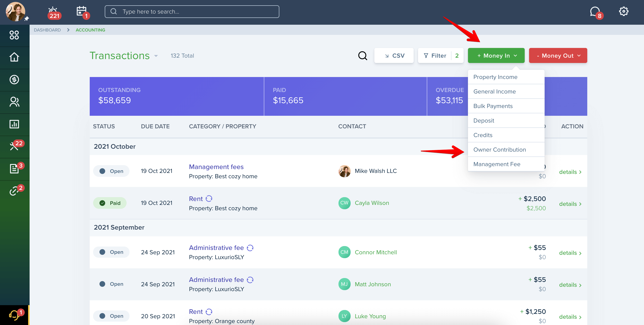Open Cayla Wilson contact link
The width and height of the screenshot is (644, 325).
click(372, 203)
